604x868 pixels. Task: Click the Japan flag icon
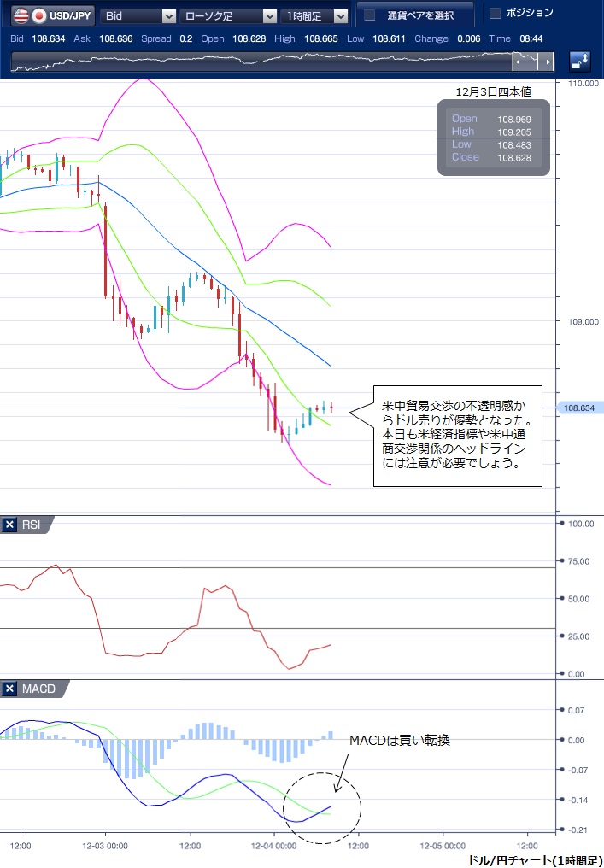pyautogui.click(x=38, y=15)
